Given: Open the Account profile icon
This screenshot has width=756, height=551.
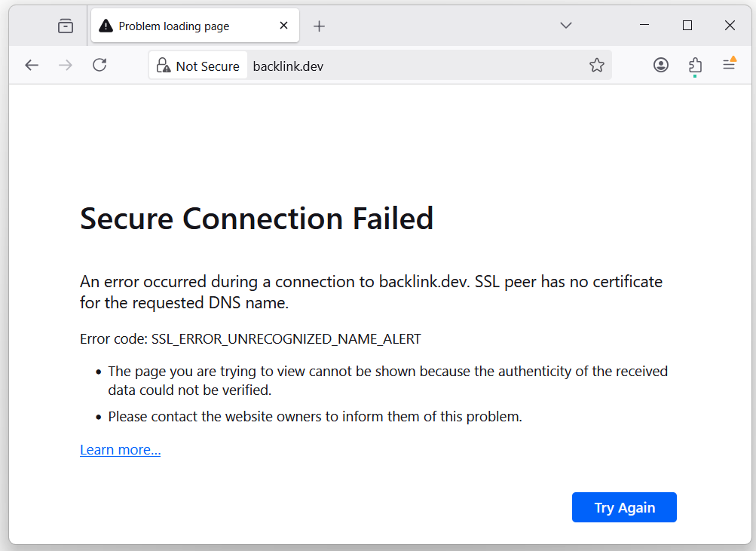Looking at the screenshot, I should point(660,65).
